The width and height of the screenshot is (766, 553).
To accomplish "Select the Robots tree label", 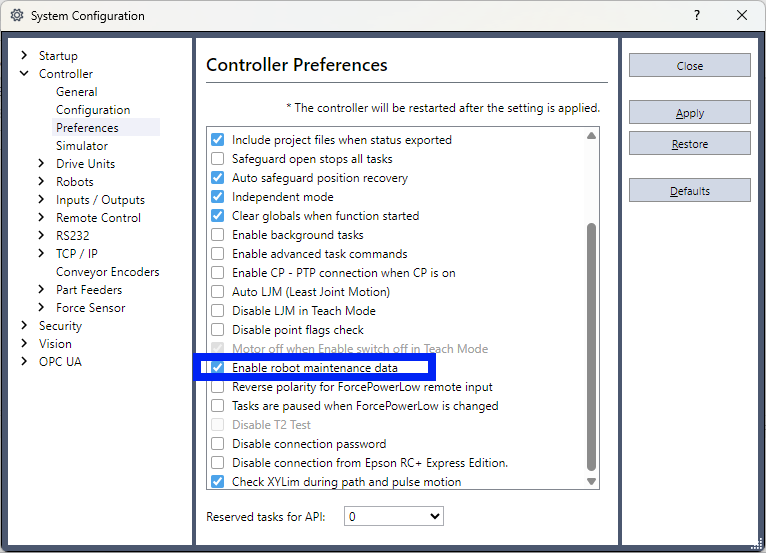I will (x=74, y=182).
